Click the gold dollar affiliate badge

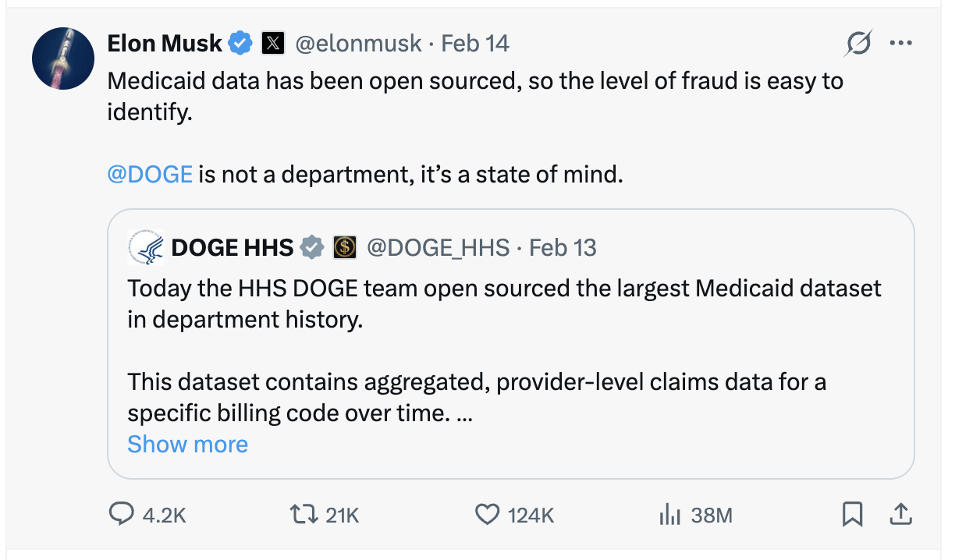345,248
